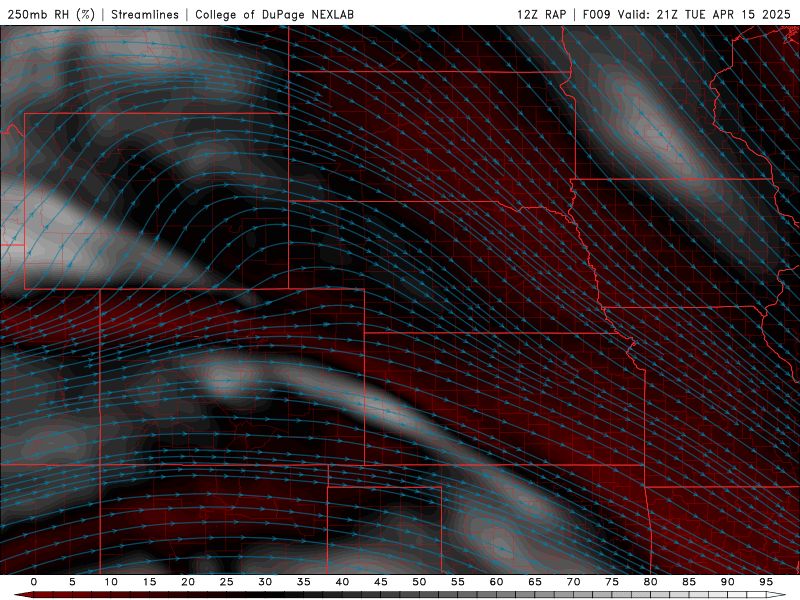Click the 'F009' forecast hour text
Viewport: 800px width, 600px height.
596,14
